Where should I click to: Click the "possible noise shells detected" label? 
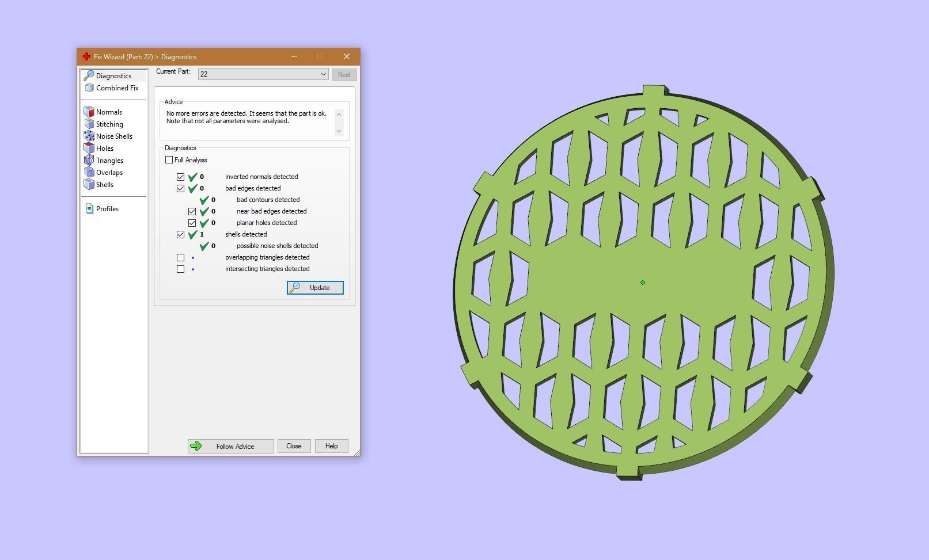coord(277,246)
